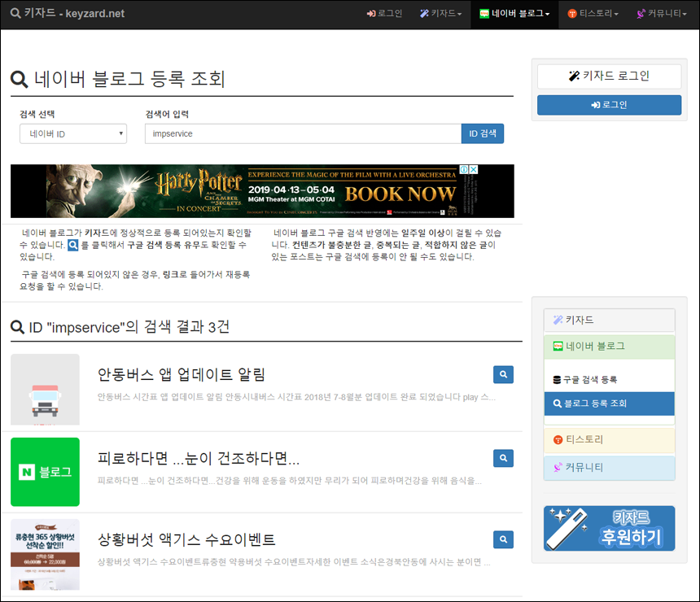
Task: Click the database icon beside 구글 검색 등록
Action: pos(557,380)
